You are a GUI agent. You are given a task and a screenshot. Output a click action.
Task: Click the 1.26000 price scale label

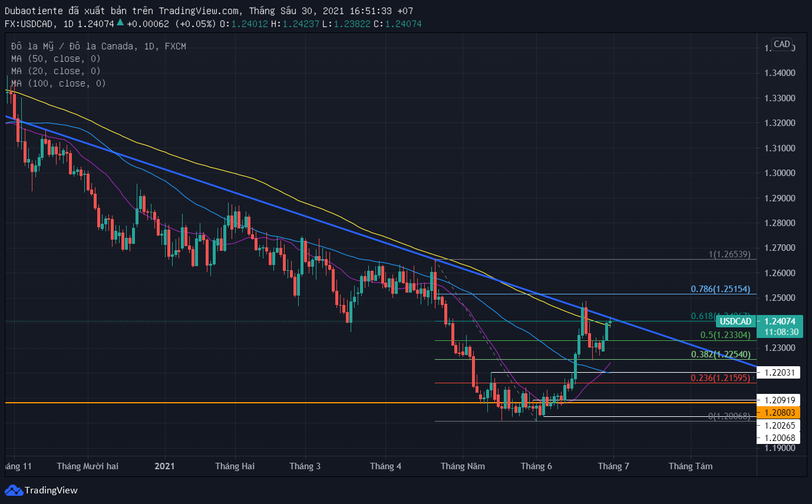[x=780, y=273]
